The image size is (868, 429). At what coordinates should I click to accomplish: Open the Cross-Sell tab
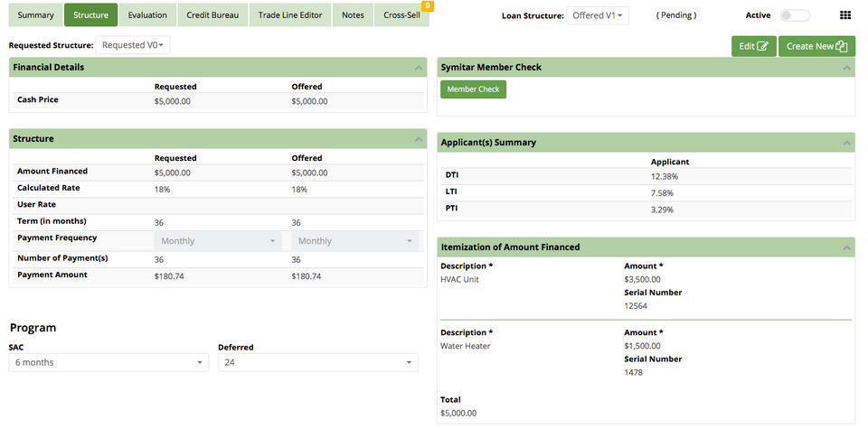(x=401, y=15)
